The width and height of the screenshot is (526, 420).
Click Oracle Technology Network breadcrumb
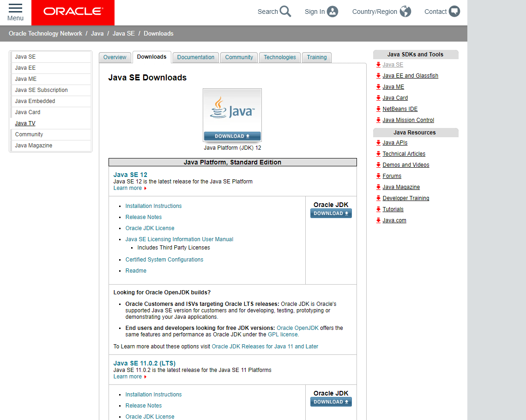pos(45,34)
